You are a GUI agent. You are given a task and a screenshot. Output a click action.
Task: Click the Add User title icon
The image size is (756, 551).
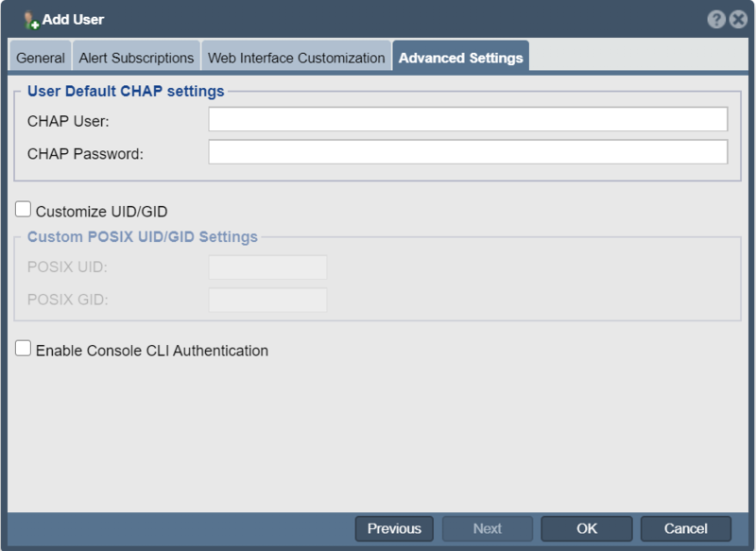31,20
